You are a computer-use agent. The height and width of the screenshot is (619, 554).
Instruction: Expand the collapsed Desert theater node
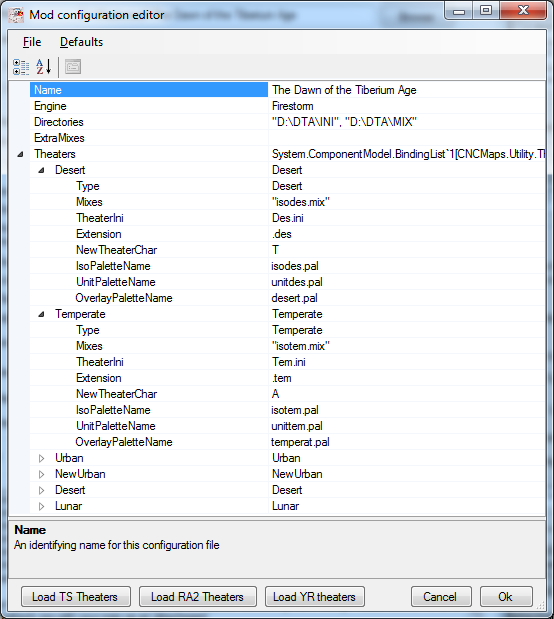point(41,490)
